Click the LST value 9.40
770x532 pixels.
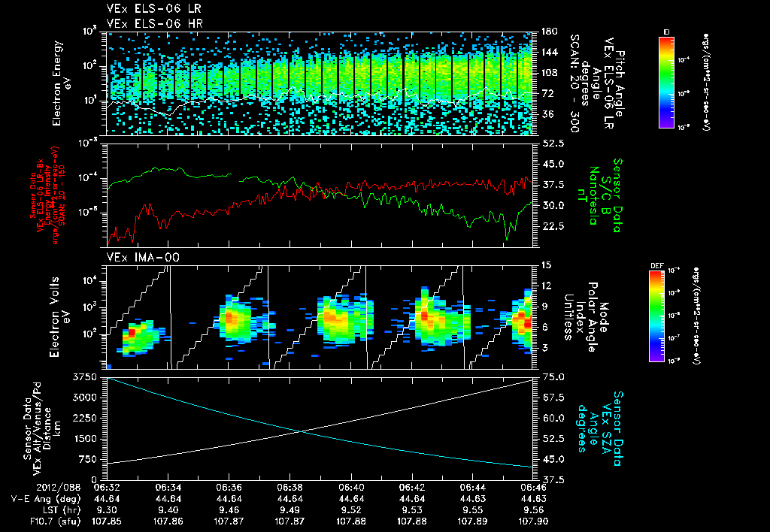coord(168,510)
